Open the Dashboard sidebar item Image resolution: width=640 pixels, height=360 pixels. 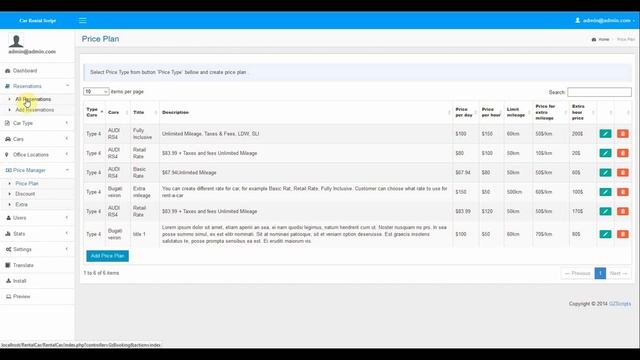coord(37,71)
